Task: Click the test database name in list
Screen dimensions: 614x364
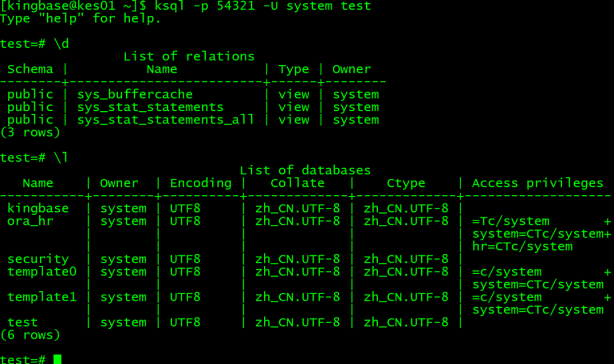Action: 22,323
